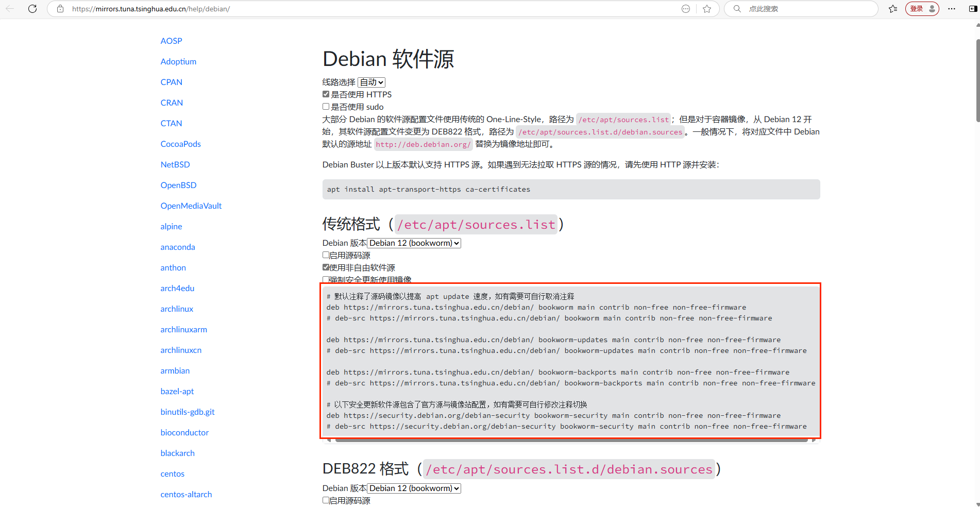Open the centos-altarch help link

tap(186, 494)
